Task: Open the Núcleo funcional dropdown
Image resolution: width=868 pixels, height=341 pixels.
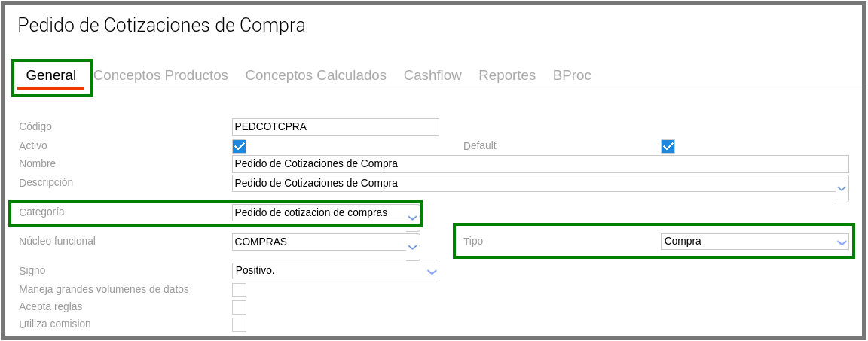Action: point(412,246)
